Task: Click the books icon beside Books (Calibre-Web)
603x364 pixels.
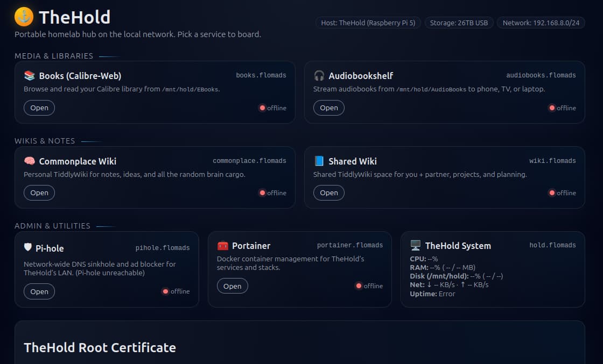Action: [x=30, y=76]
